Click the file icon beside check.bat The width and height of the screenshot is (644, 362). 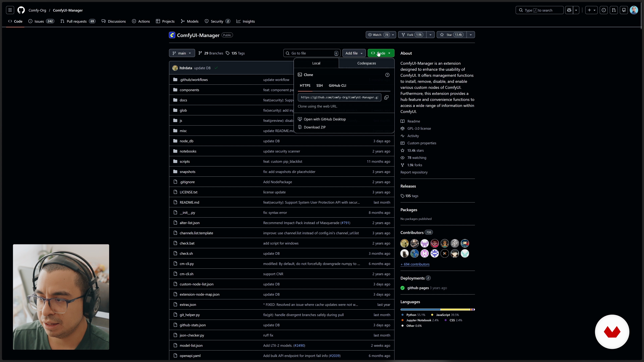[175, 243]
